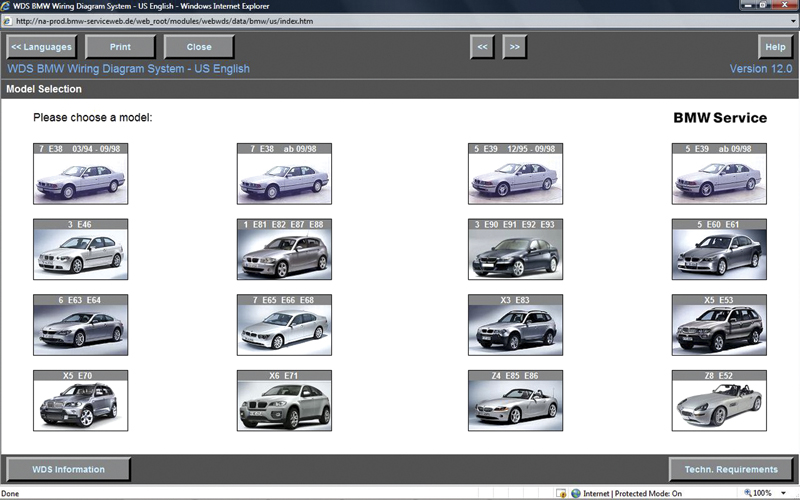800x500 pixels.
Task: Click the address bar URL field
Action: pyautogui.click(x=398, y=21)
